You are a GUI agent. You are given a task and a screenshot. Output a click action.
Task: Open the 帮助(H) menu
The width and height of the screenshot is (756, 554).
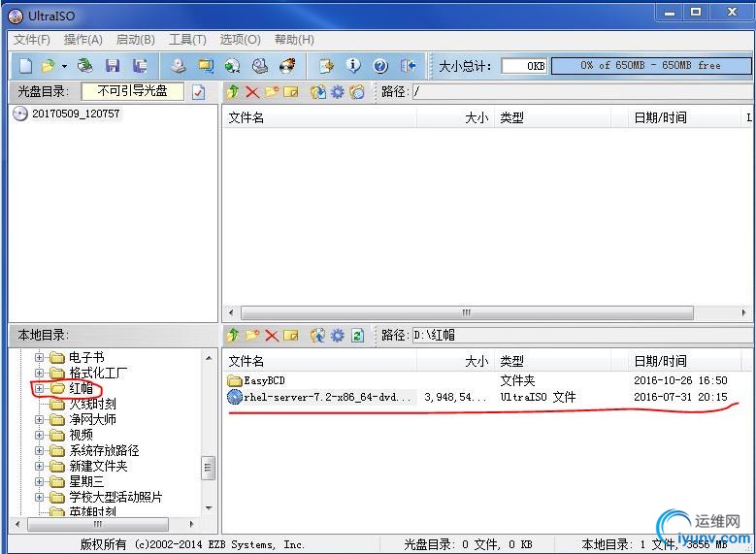coord(294,40)
